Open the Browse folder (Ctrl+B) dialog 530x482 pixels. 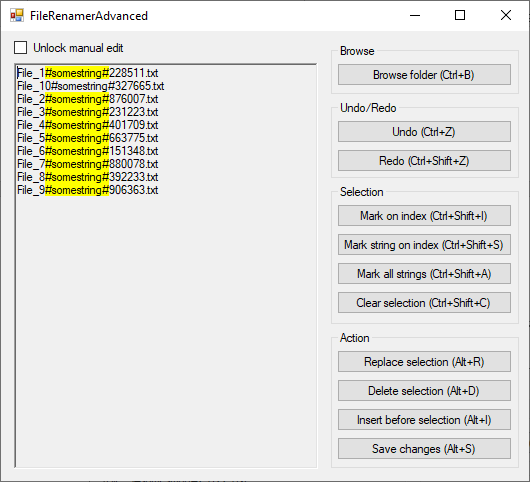[424, 75]
